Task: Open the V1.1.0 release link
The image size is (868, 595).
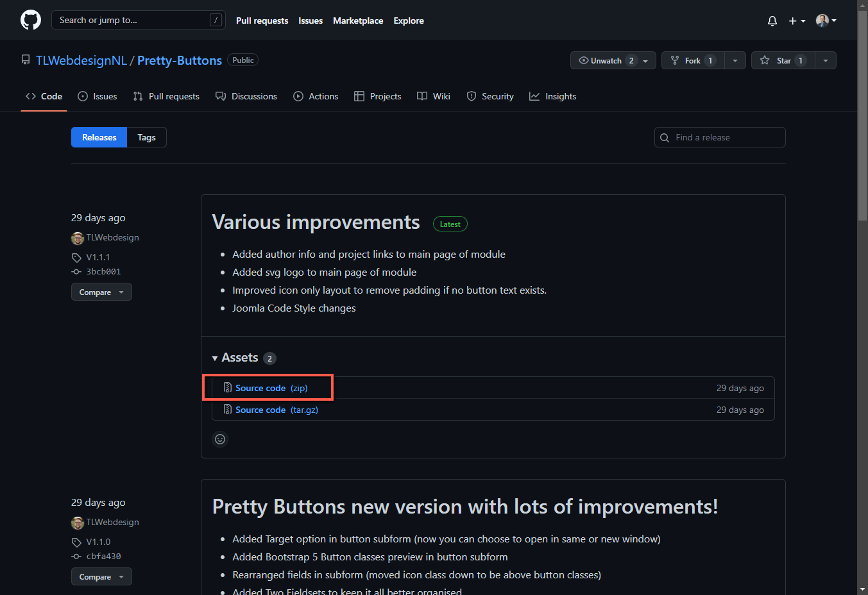Action: pyautogui.click(x=98, y=541)
